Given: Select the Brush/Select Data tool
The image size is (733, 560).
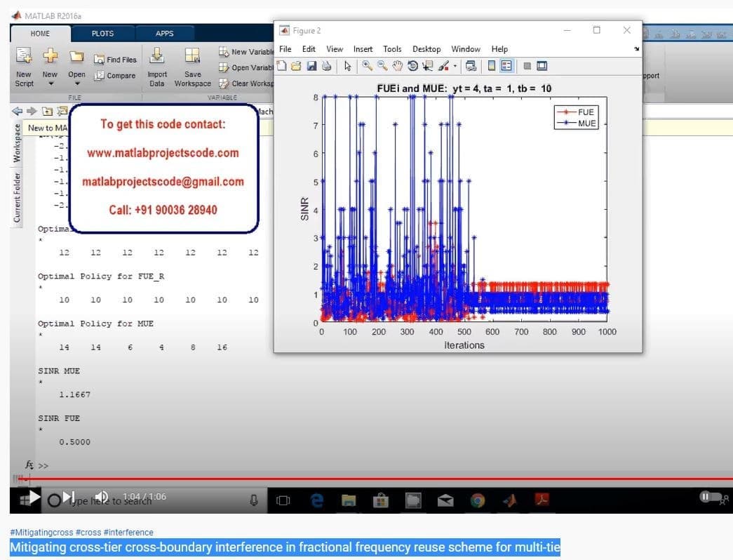Looking at the screenshot, I should pyautogui.click(x=443, y=66).
